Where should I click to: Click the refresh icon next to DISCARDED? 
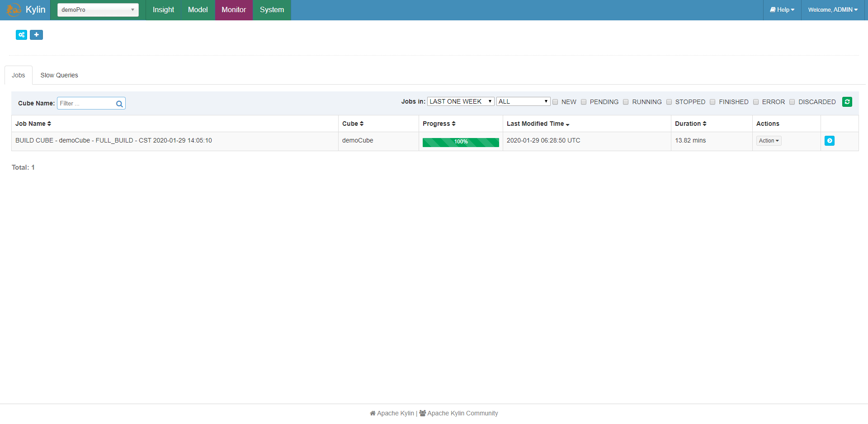click(x=847, y=102)
